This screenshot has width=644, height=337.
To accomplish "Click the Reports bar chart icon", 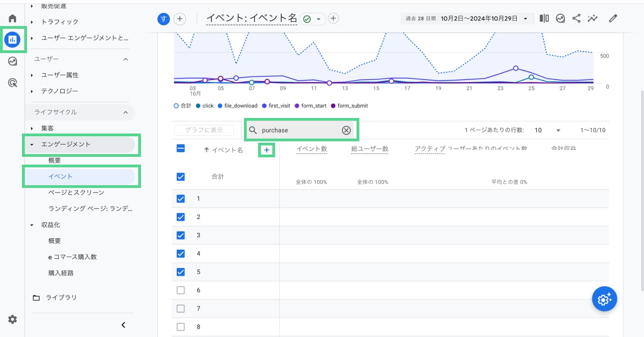I will [12, 40].
